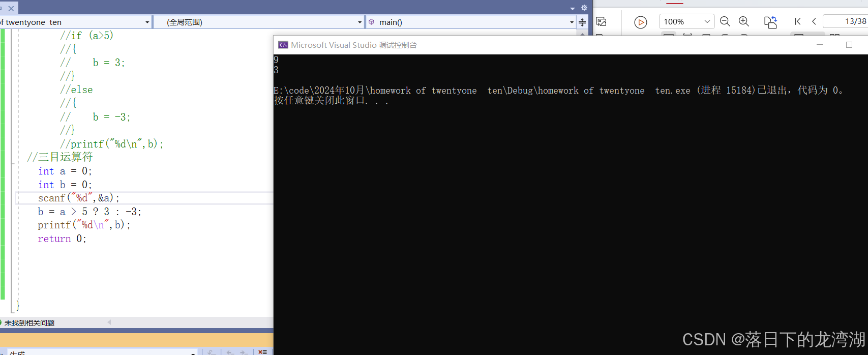
Task: Click the Microsoft Visual Studio 调试控制台 title
Action: click(354, 45)
